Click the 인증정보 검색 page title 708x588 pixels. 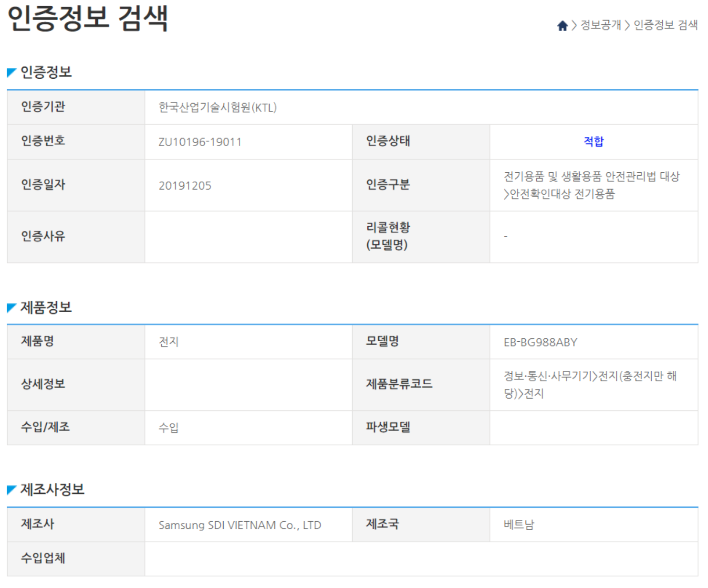(88, 18)
